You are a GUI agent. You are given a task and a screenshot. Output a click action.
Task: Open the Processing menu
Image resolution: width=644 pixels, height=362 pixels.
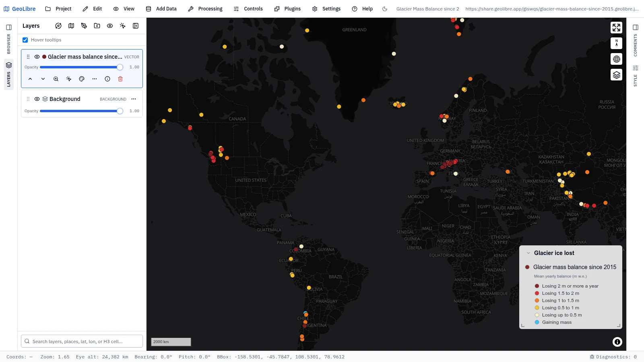pos(205,8)
